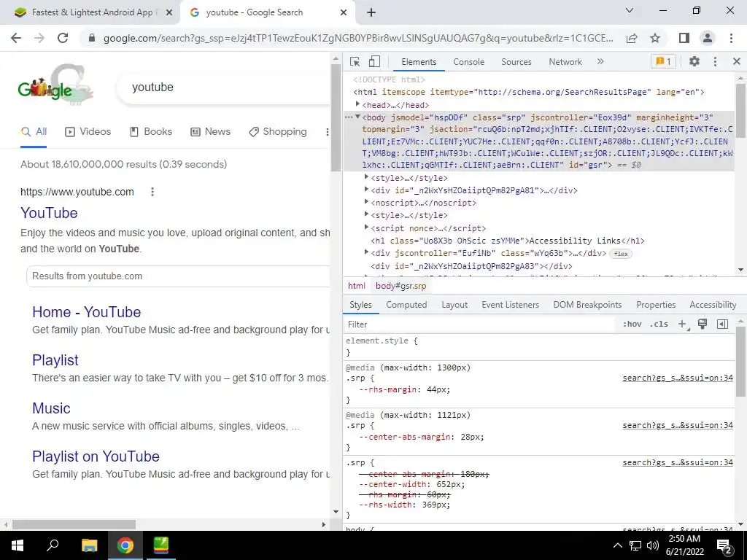Close the BlueStacks 'Fastest & Lightest Android App' tab
This screenshot has width=747, height=560.
(x=169, y=13)
